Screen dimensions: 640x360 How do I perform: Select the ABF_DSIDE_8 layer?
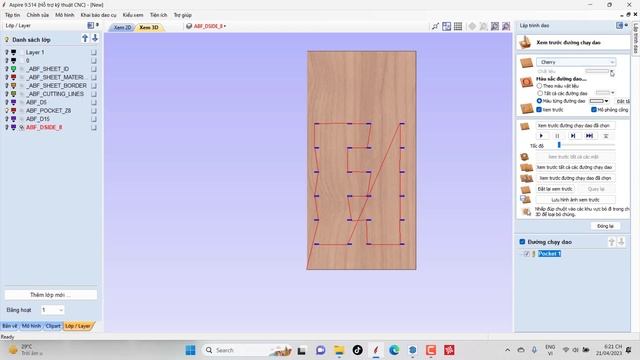click(x=44, y=127)
